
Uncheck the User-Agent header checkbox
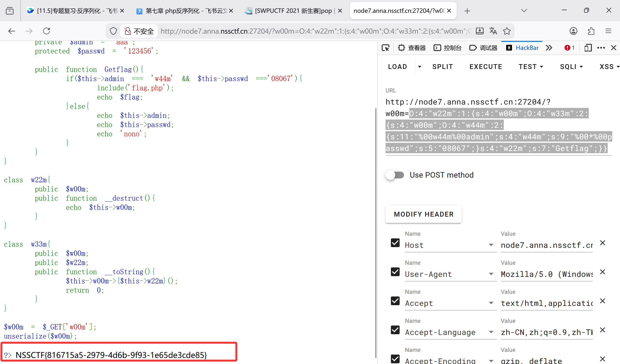[x=395, y=272]
